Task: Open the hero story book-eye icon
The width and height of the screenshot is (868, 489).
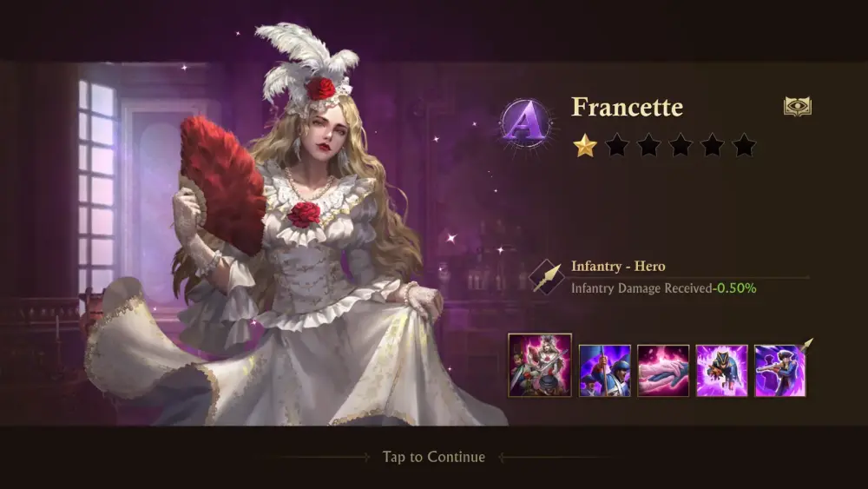Action: pyautogui.click(x=798, y=106)
